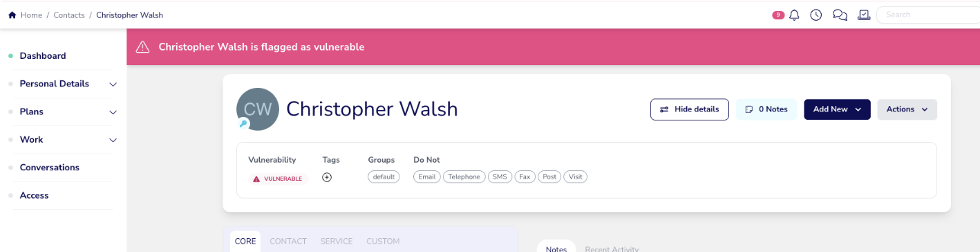Open the Actions dropdown menu
980x252 pixels.
click(x=907, y=109)
